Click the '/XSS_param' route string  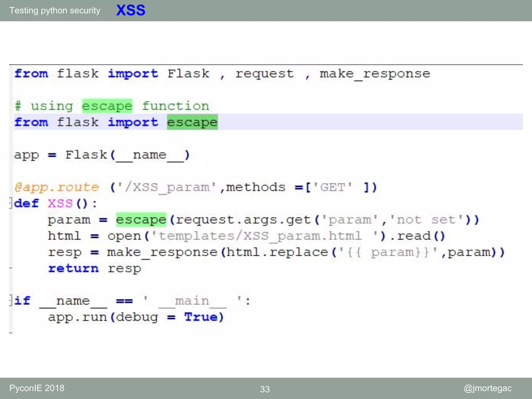(167, 187)
